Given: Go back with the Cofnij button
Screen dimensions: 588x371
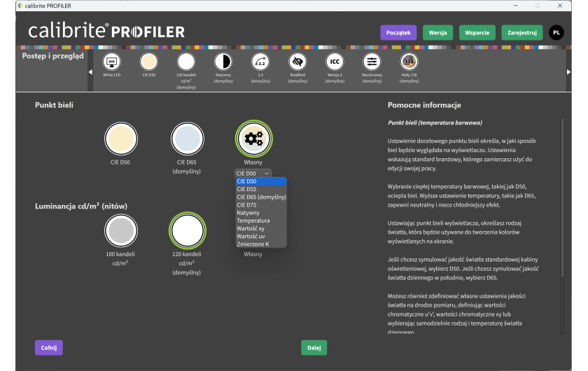Looking at the screenshot, I should point(49,348).
